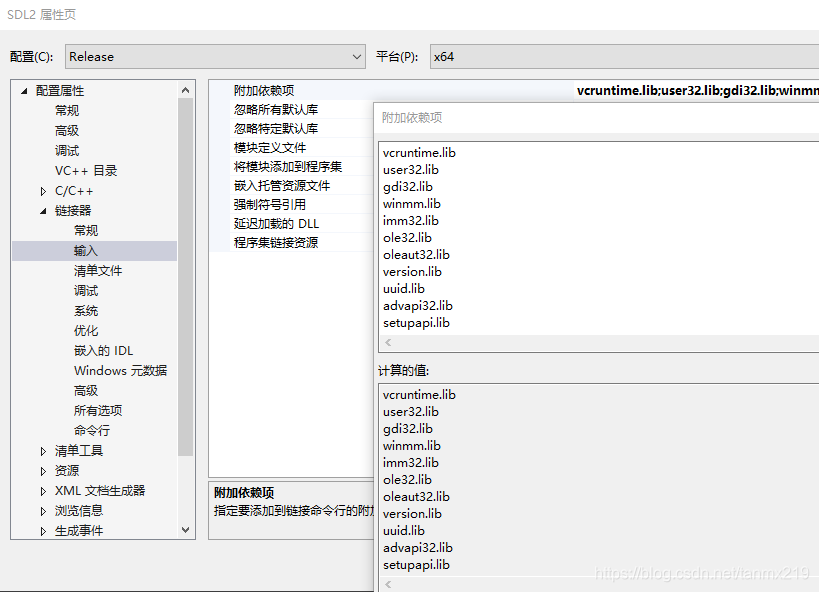The height and width of the screenshot is (592, 819).
Task: Select 调试 under 配置属性
Action: pos(67,151)
